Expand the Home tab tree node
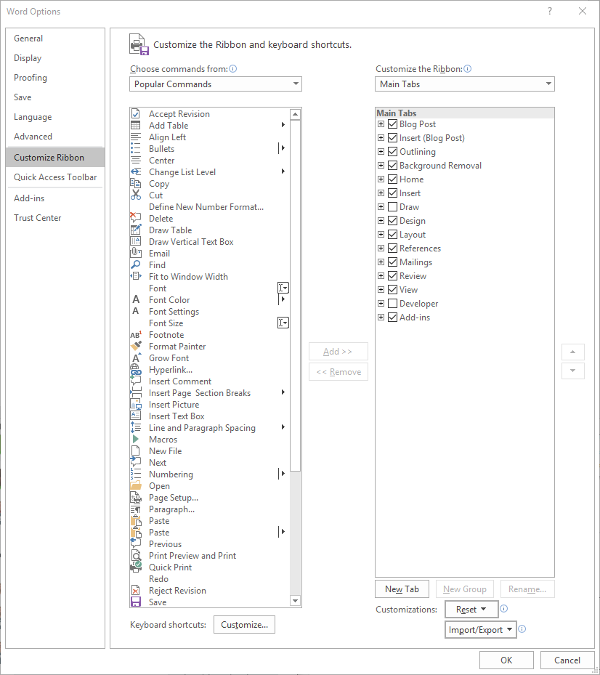Image resolution: width=600 pixels, height=675 pixels. point(381,180)
